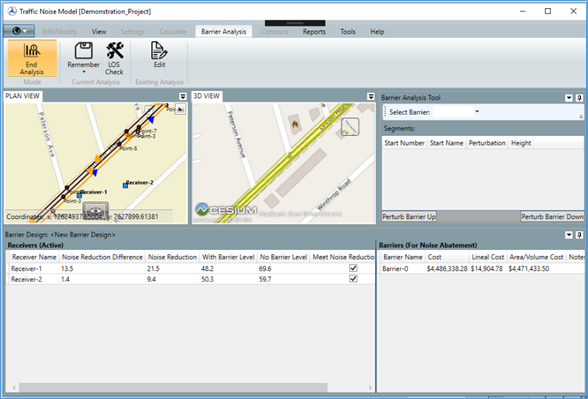Click the No Barrier Level column header
Image resolution: width=588 pixels, height=399 pixels.
(284, 257)
